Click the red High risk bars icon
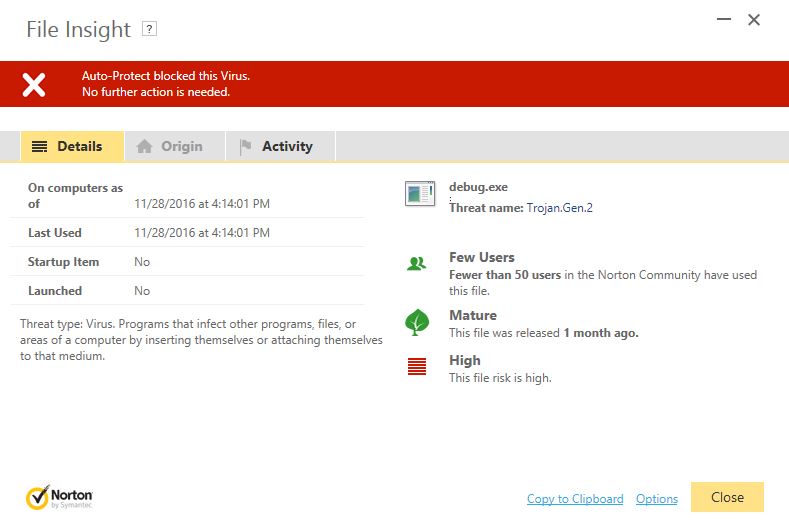Viewport: 789px width, 524px height. coord(417,366)
